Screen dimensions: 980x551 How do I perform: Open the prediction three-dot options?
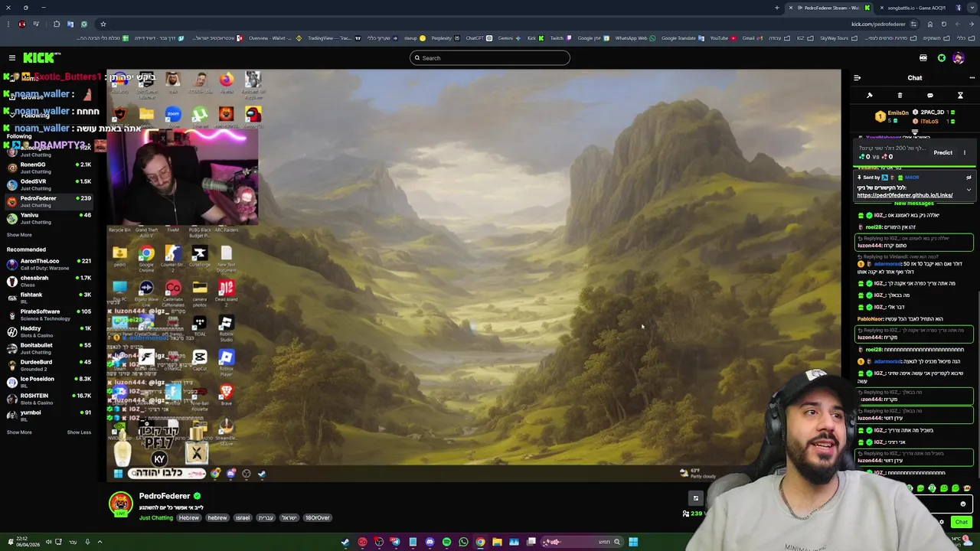pos(965,152)
